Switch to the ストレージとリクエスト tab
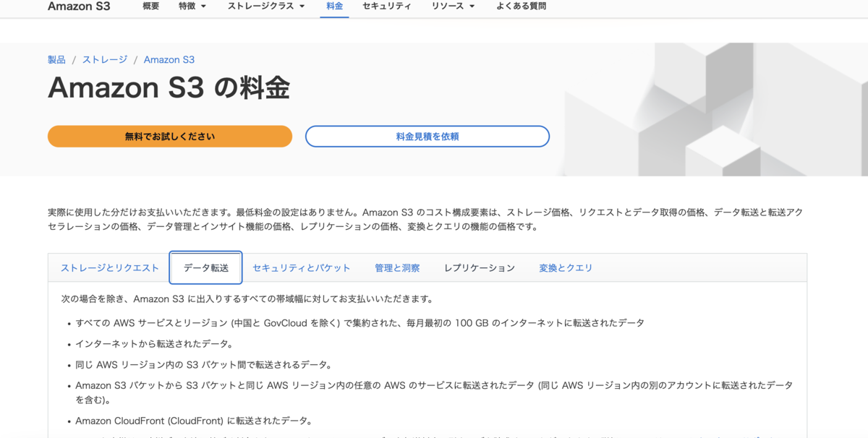This screenshot has width=868, height=438. (109, 268)
